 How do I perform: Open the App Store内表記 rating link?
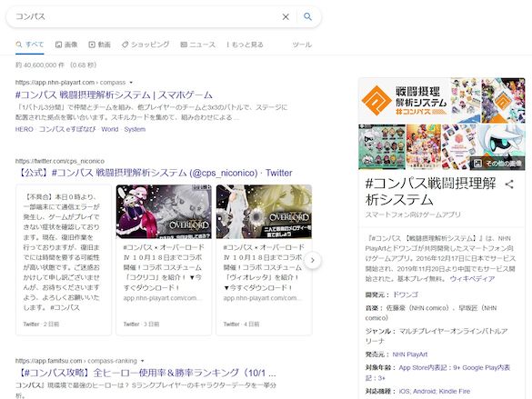pyautogui.click(x=429, y=368)
